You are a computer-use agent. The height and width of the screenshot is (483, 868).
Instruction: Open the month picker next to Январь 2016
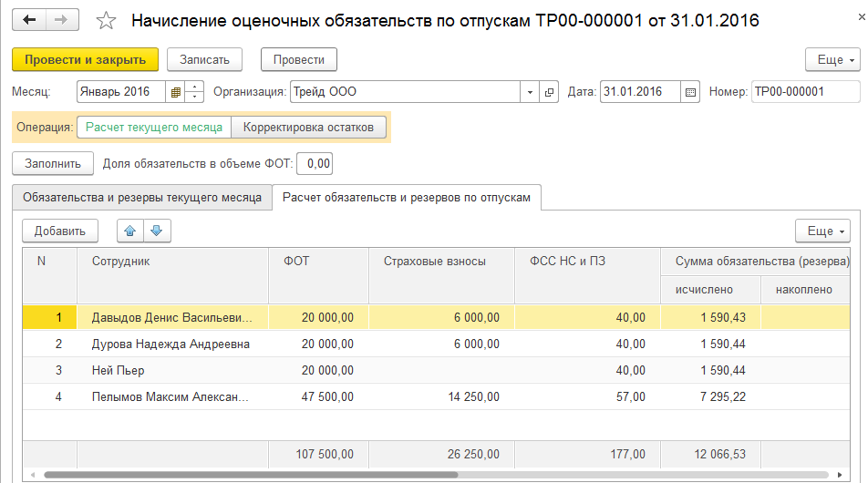[175, 92]
